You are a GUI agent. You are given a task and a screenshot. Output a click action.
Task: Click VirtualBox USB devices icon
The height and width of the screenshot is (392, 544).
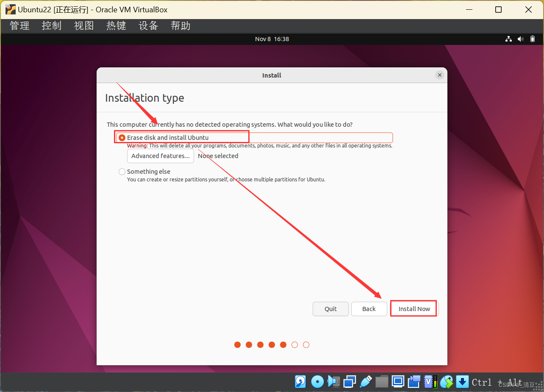[366, 382]
